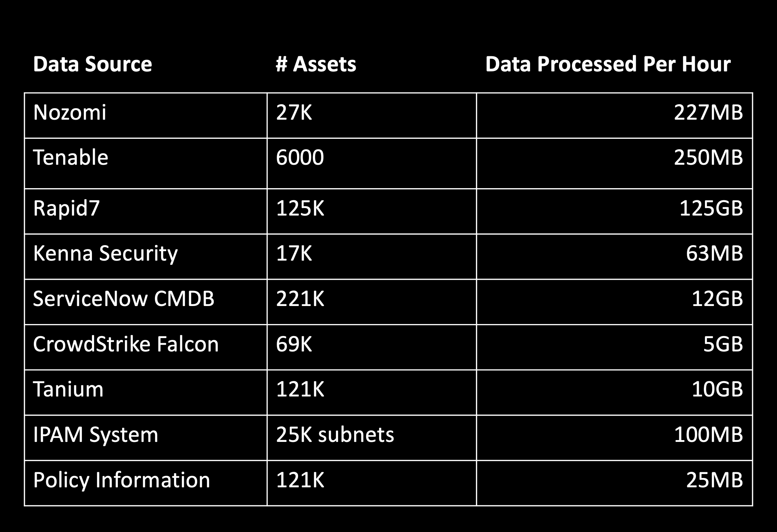Click the Data Processed Per Hour header
The image size is (777, 532).
[x=608, y=64]
